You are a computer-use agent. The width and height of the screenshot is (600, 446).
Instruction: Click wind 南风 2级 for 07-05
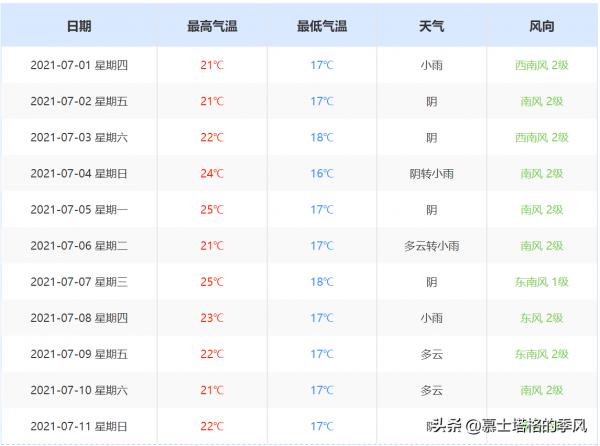pos(541,210)
